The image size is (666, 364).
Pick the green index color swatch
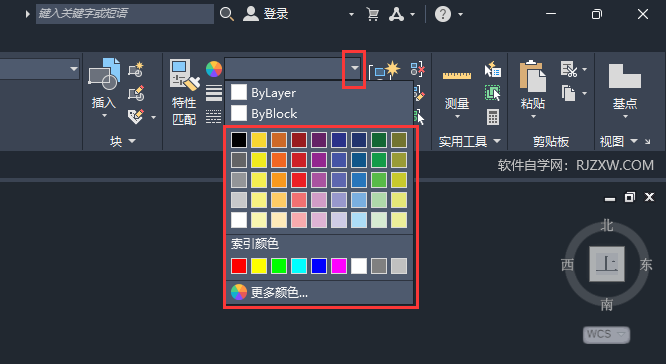pos(279,266)
